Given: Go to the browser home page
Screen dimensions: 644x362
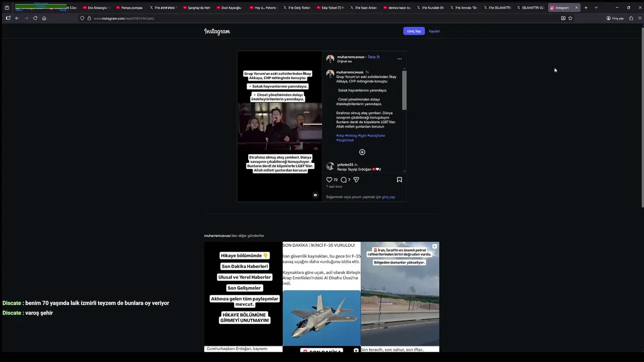Looking at the screenshot, I should [x=44, y=18].
